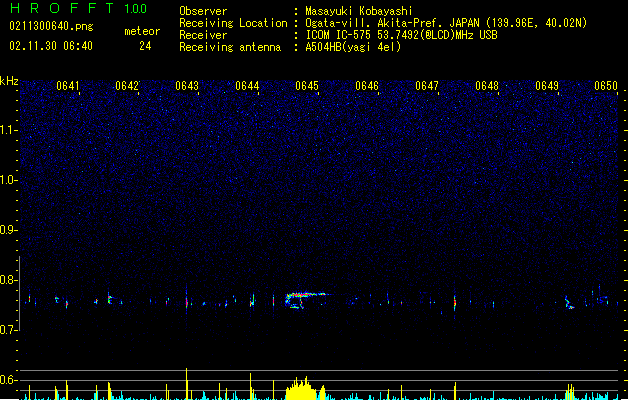This screenshot has height=400, width=629.
Task: Click the 0.6 kHz axis label
Action: coord(8,380)
